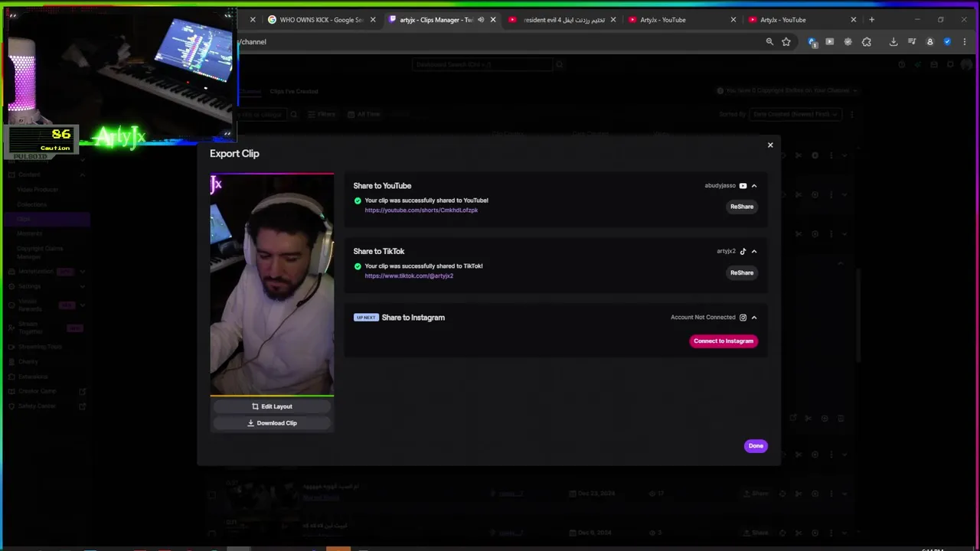
Task: Open a new browser tab
Action: 871,20
